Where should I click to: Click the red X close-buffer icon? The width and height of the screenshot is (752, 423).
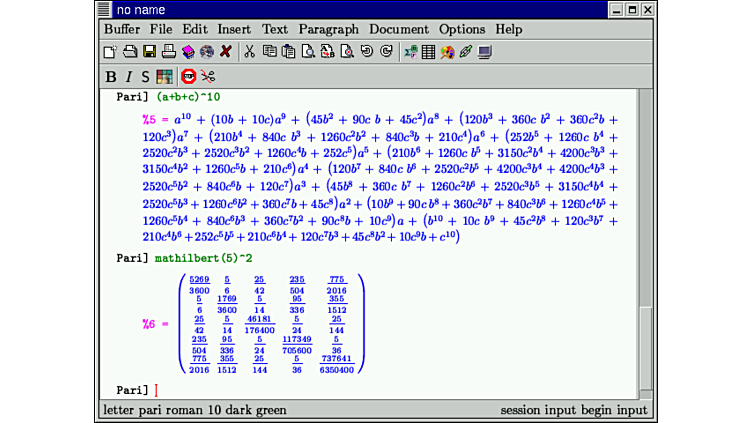point(226,52)
